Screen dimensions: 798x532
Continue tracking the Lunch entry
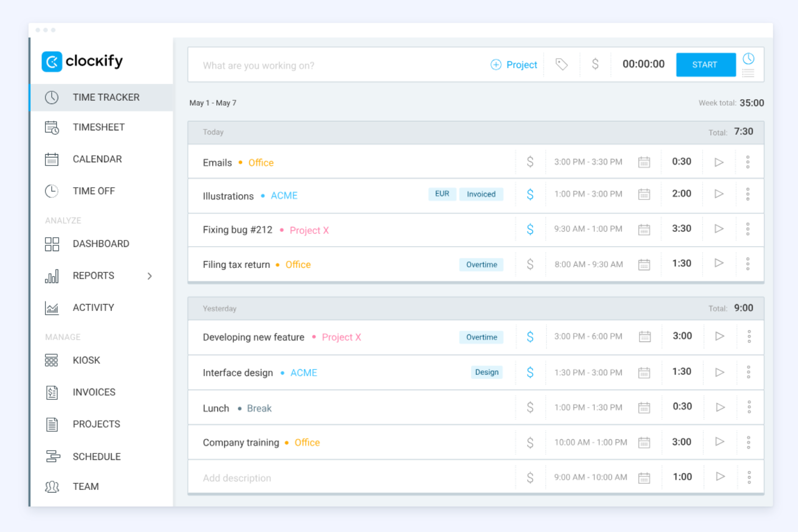(x=720, y=407)
